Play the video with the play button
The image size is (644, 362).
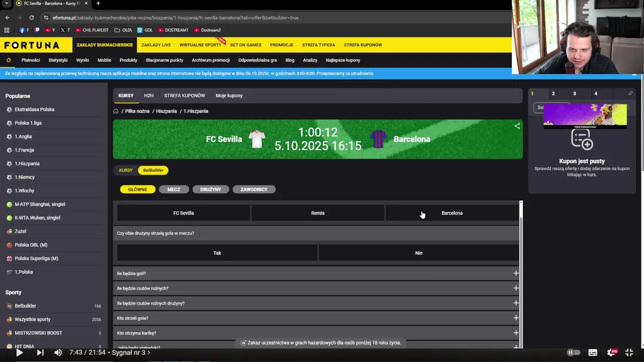point(19,352)
